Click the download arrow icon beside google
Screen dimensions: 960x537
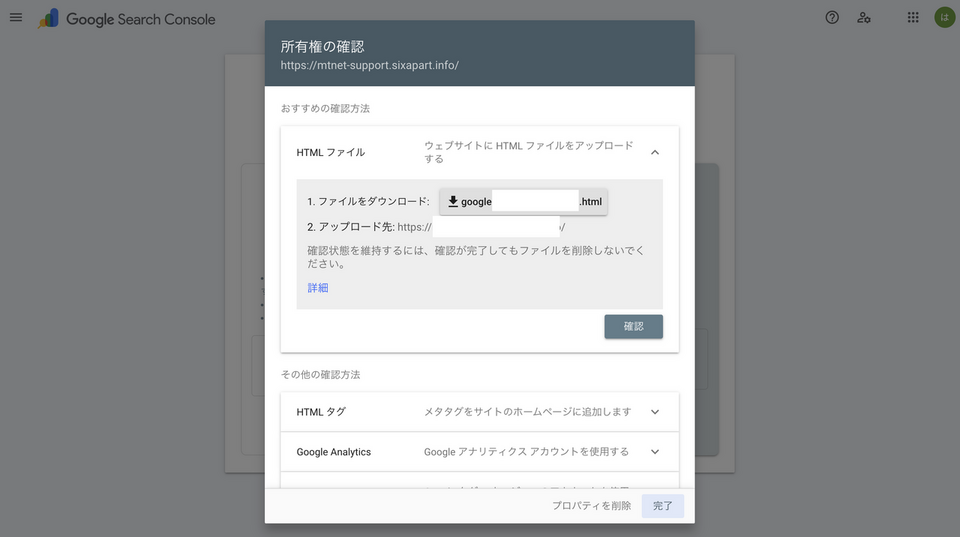(453, 201)
